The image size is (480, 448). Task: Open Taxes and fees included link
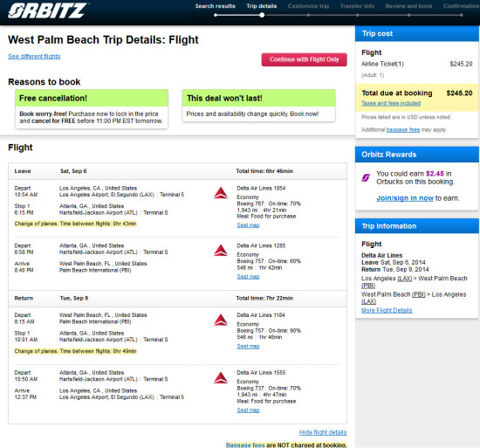[x=391, y=103]
